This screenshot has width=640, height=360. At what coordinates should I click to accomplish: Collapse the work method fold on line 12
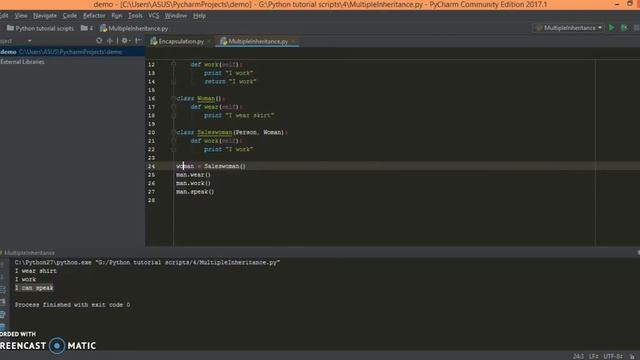click(173, 64)
